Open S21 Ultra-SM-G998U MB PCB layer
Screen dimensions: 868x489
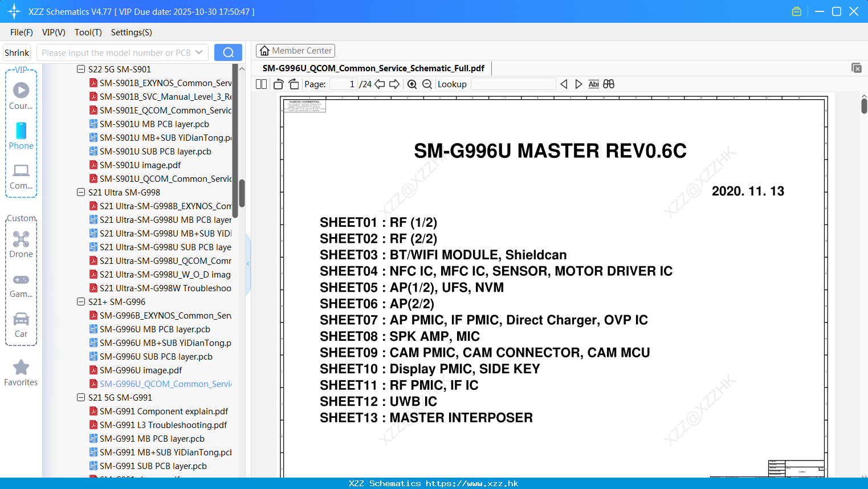pos(160,219)
